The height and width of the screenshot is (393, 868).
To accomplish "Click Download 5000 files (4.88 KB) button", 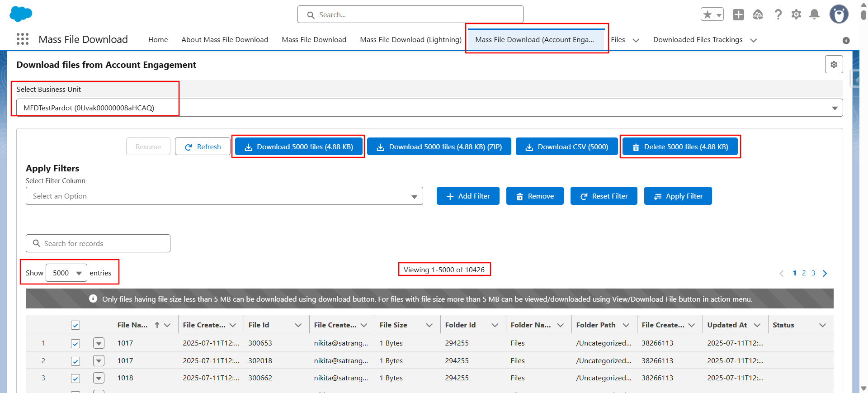I will (298, 147).
